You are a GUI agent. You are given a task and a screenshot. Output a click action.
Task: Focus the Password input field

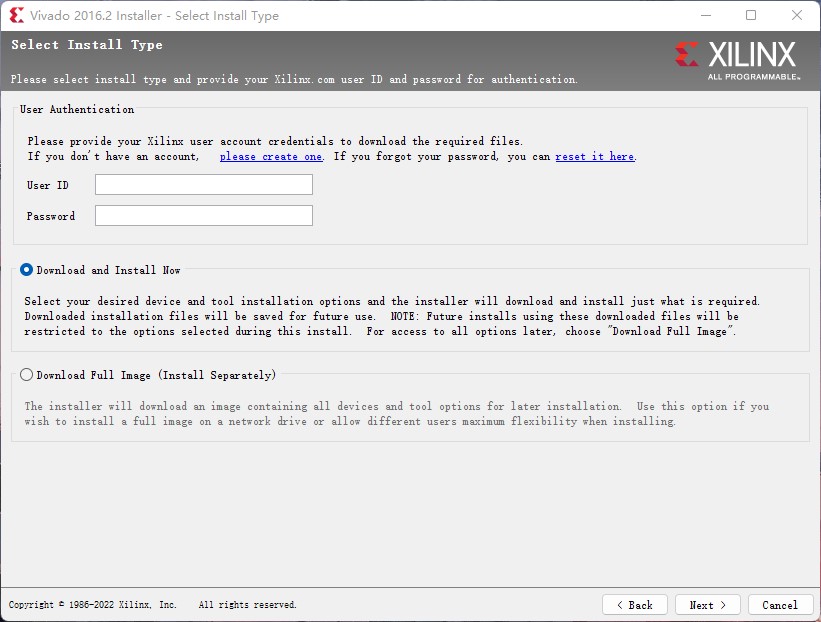click(x=204, y=216)
